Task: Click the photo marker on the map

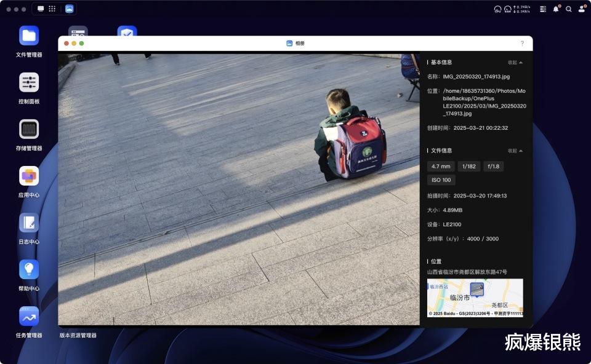Action: [476, 290]
